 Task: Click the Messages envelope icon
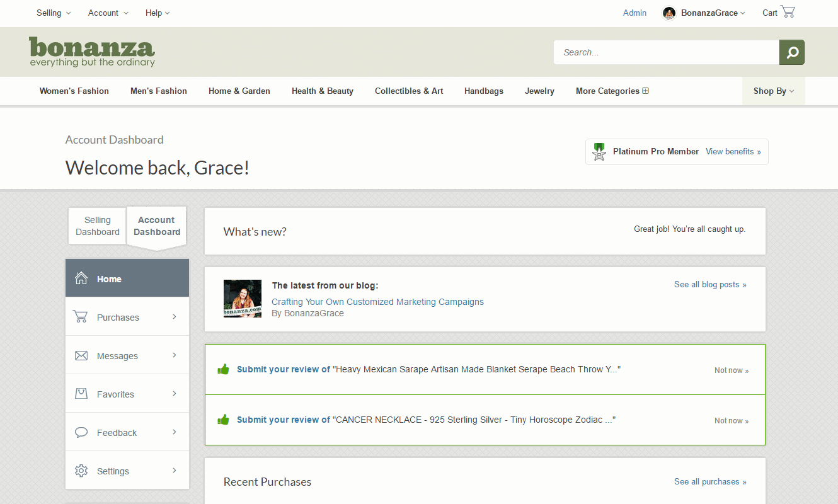[81, 356]
